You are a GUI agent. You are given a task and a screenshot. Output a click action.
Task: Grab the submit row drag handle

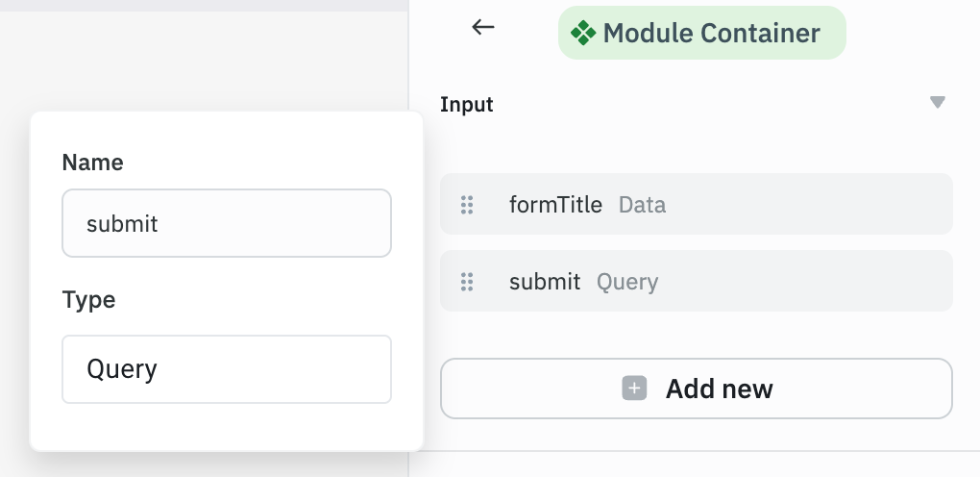pyautogui.click(x=467, y=282)
